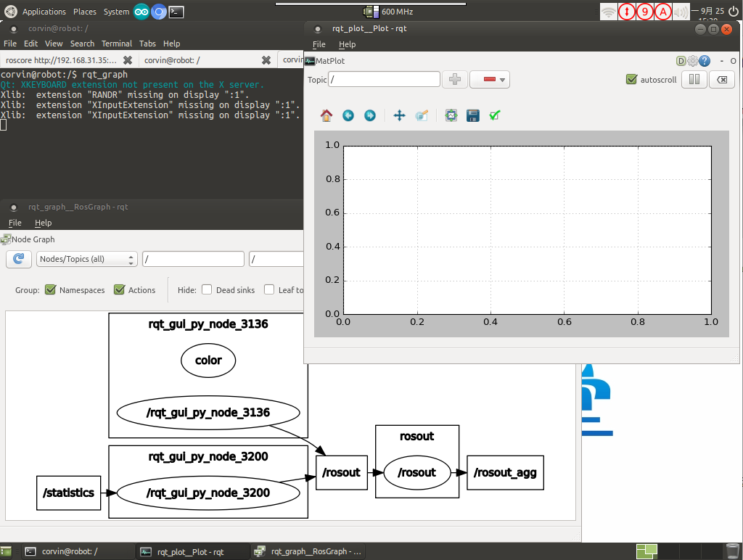Open the Nodes/Topics (all) combo box
Screen dimensions: 743x560
tap(87, 259)
